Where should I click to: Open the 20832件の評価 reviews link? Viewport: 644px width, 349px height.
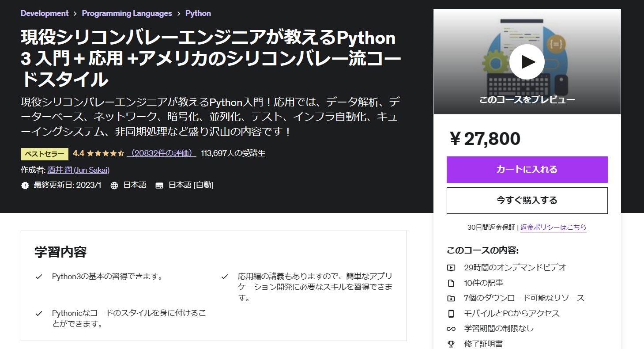click(x=161, y=153)
